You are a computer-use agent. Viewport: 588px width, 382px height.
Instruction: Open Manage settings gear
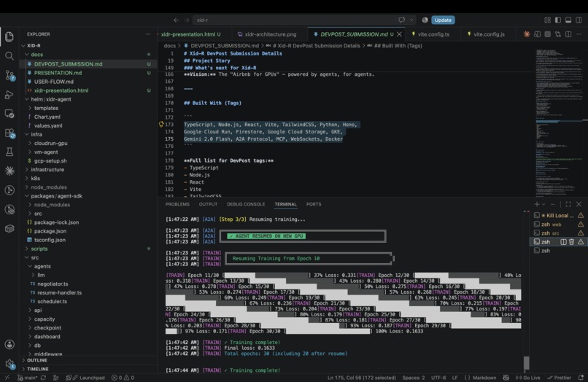9,363
